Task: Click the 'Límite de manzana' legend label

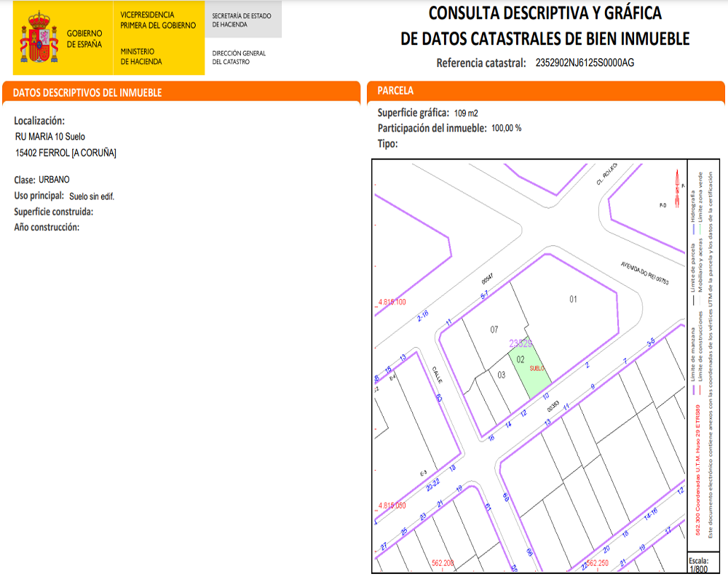Action: click(693, 354)
